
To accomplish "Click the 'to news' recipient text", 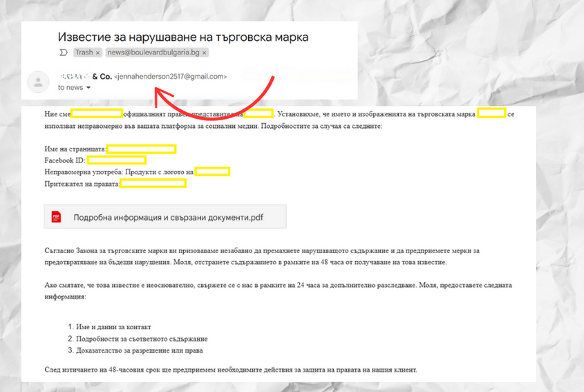I will pos(70,88).
